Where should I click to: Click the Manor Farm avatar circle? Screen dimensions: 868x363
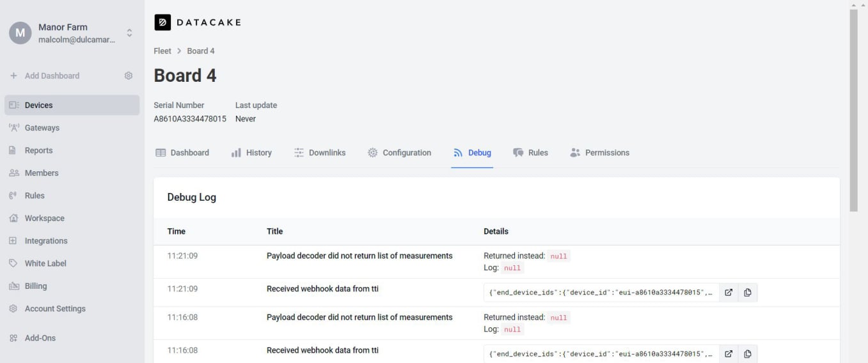point(20,33)
